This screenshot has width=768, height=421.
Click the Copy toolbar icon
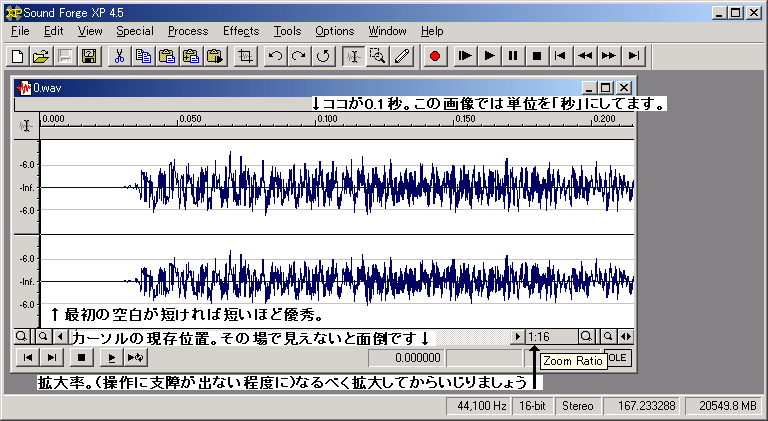coord(143,56)
